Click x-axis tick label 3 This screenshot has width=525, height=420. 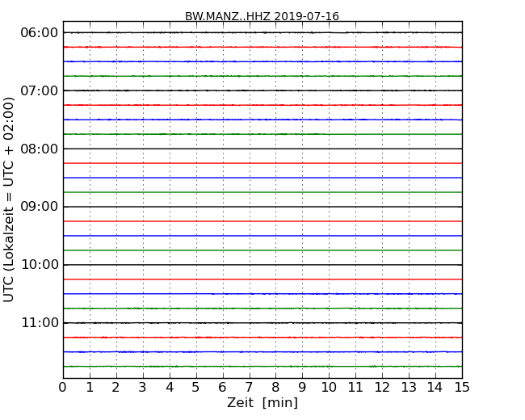pyautogui.click(x=143, y=388)
